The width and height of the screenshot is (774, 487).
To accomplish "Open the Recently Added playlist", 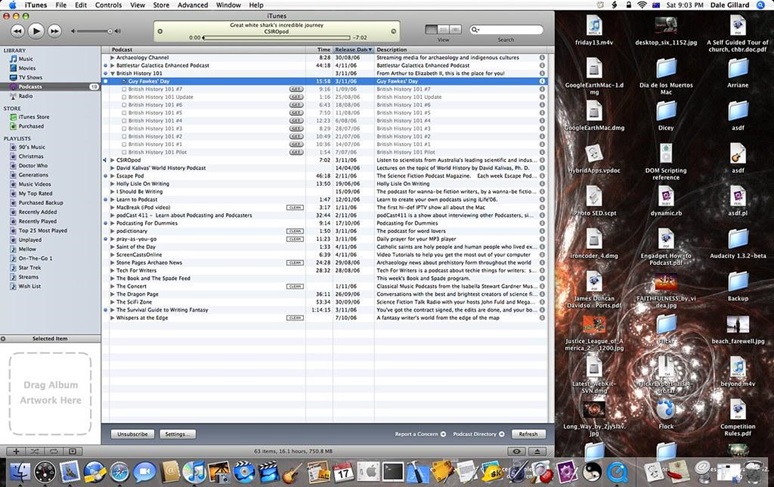I will [x=38, y=212].
